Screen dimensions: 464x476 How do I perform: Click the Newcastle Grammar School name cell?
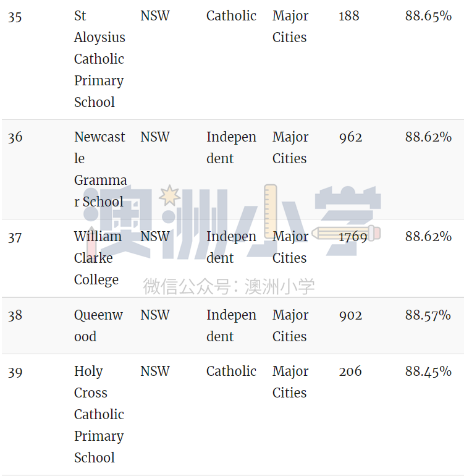[100, 169]
